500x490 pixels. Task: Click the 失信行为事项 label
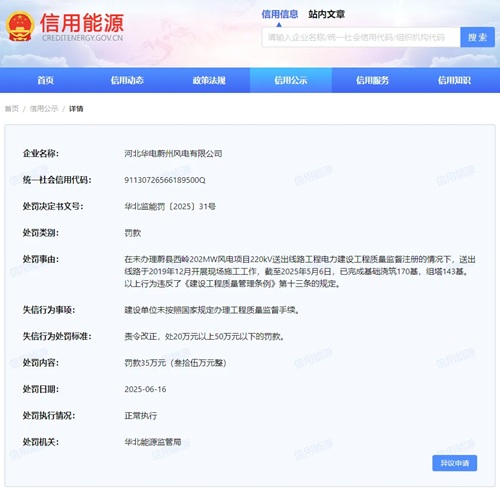[x=49, y=310]
